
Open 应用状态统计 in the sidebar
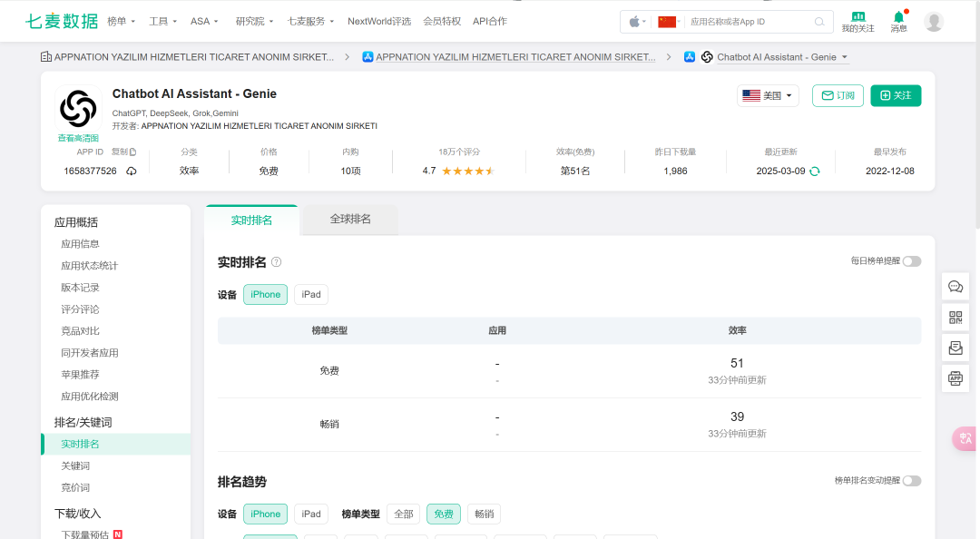[89, 266]
